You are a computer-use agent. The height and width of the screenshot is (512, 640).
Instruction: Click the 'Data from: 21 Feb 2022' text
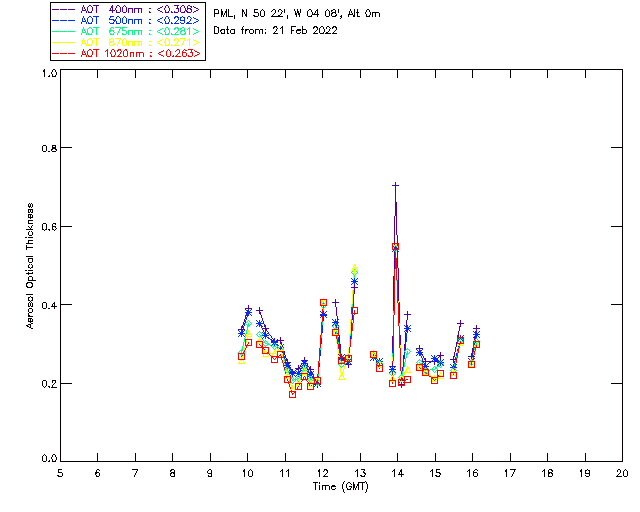tap(275, 30)
